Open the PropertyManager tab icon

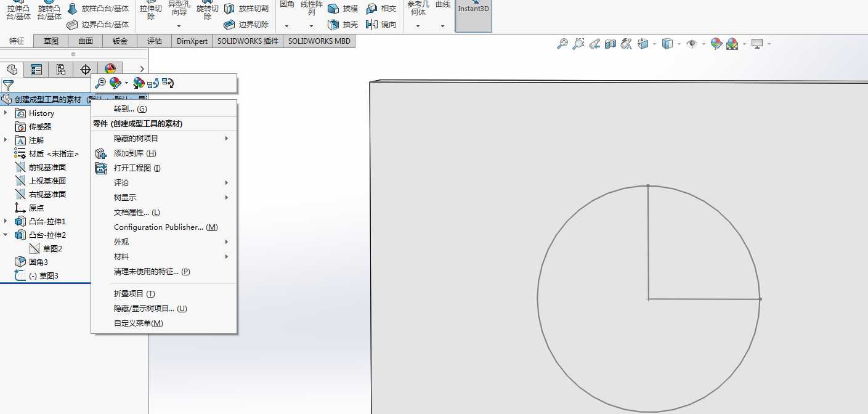pyautogui.click(x=36, y=69)
